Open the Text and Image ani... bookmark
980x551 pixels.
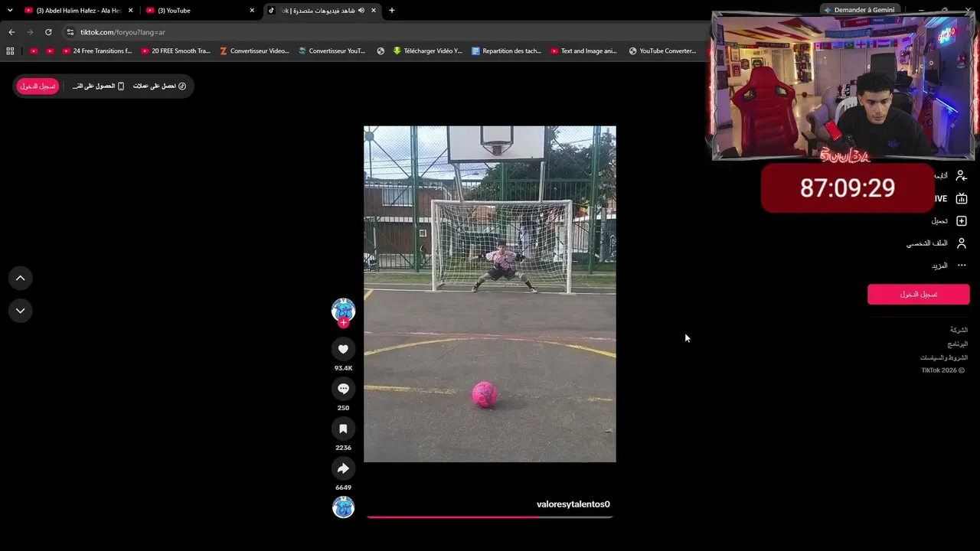coord(583,51)
